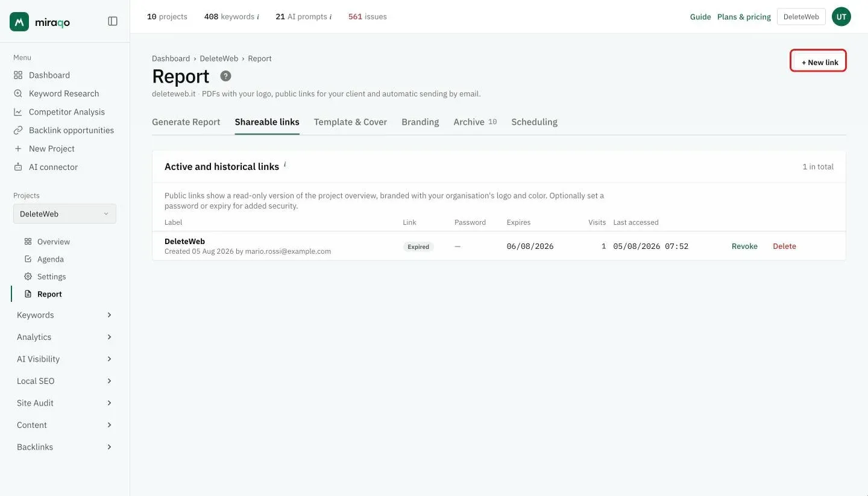Switch to the Generate Report tab

pyautogui.click(x=186, y=122)
